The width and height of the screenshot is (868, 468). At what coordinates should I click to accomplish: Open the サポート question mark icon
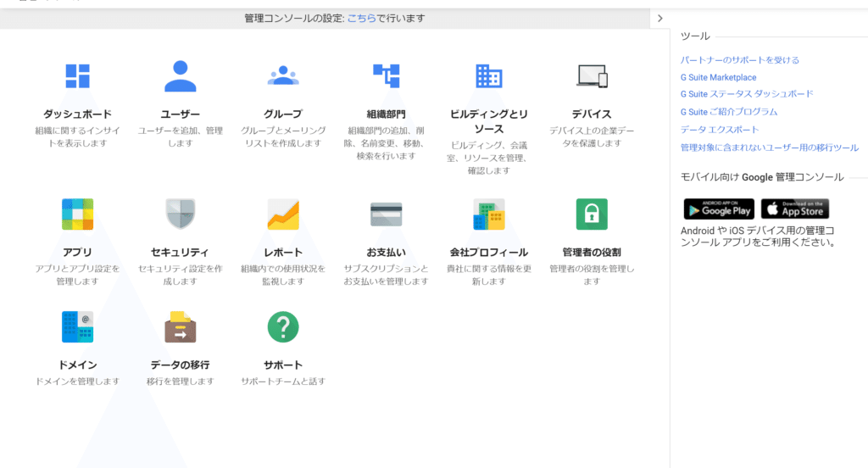pos(283,326)
